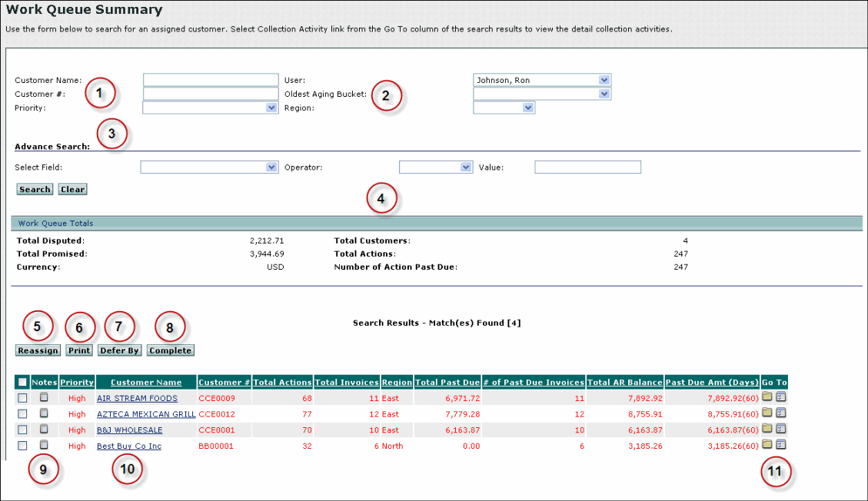This screenshot has width=868, height=501.
Task: Check the AIR STREAM FOODS row checkbox
Action: 22,398
